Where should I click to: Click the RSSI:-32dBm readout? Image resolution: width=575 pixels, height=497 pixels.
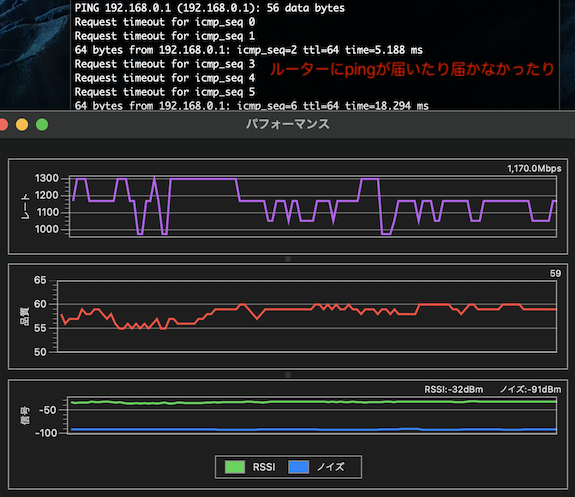click(x=454, y=389)
